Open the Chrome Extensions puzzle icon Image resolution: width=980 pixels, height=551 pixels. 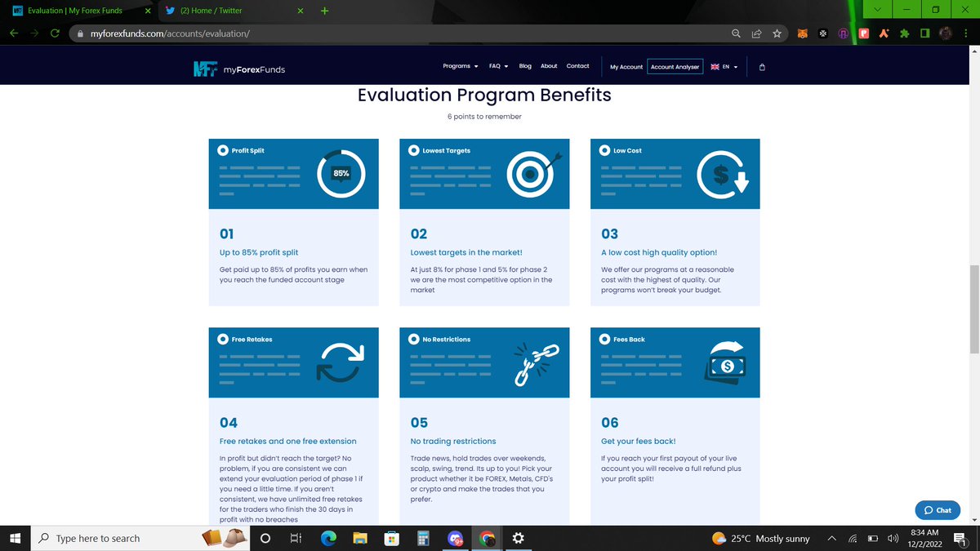[904, 33]
